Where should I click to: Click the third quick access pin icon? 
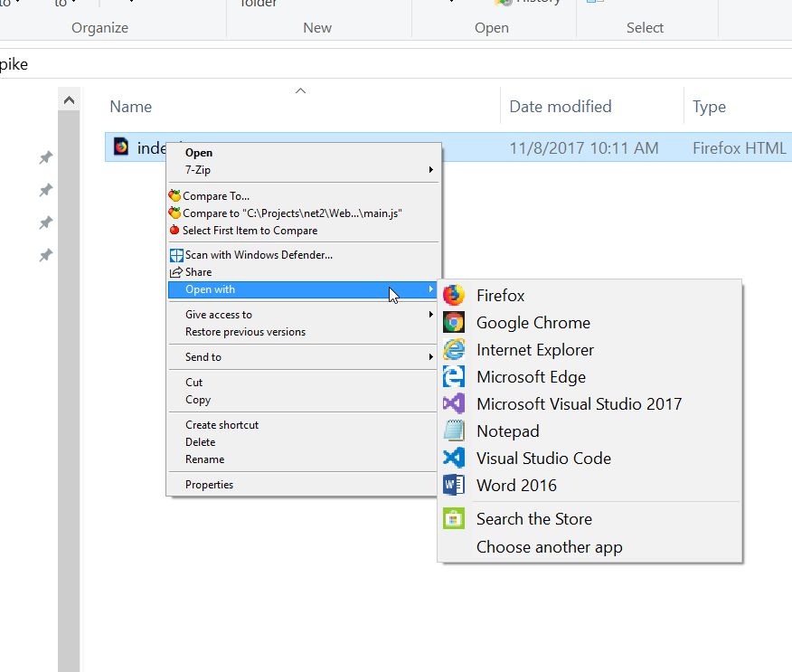point(45,222)
